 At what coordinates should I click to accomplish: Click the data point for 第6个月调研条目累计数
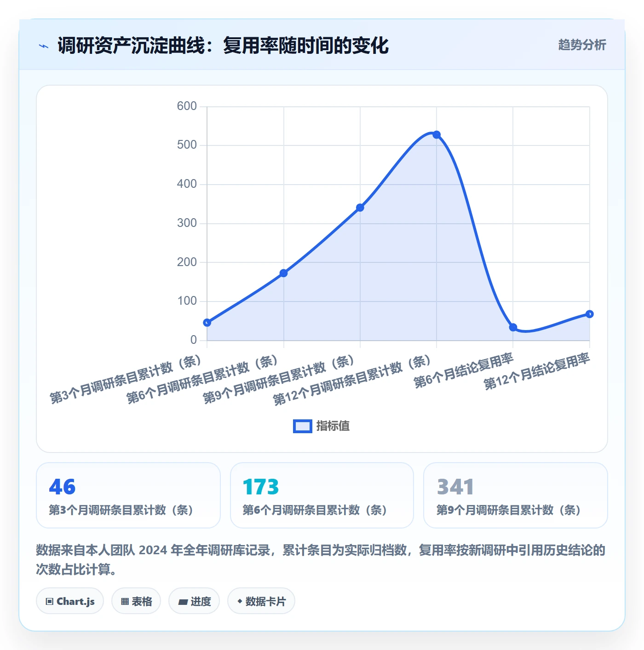(x=284, y=273)
